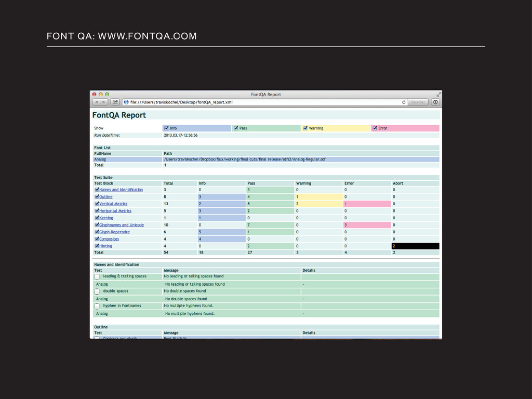This screenshot has height=399, width=532.
Task: Click the address bar with fontQA_report.xml URL
Action: (x=264, y=102)
